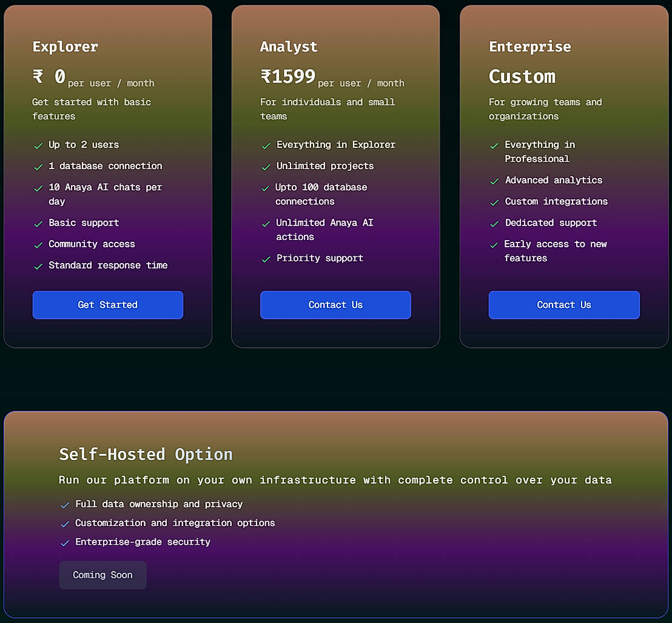672x623 pixels.
Task: Click checkmark beside Enterprise-grade security
Action: [x=65, y=543]
